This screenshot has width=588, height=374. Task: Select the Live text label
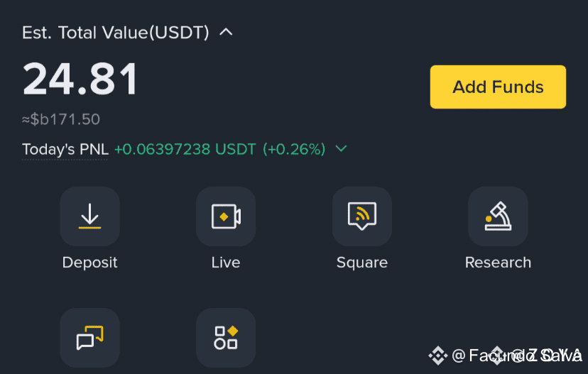226,263
